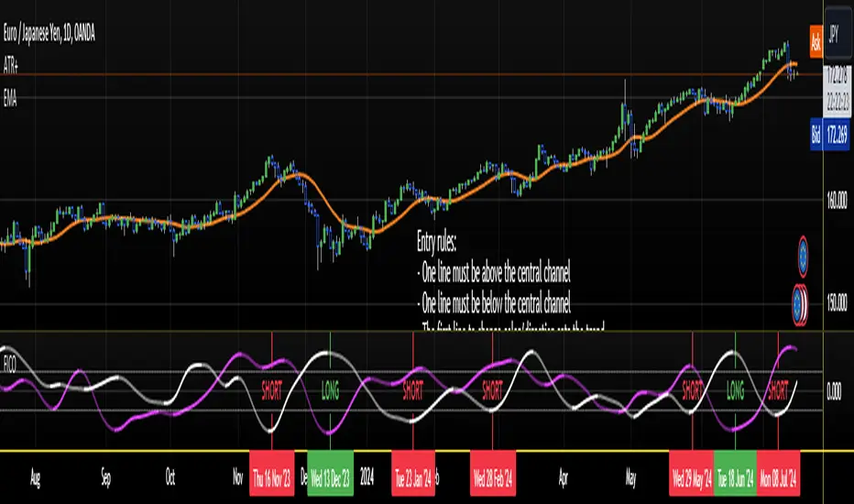This screenshot has width=854, height=504.
Task: Click the LONG label above Tue 18 Jun '24
Action: [735, 390]
